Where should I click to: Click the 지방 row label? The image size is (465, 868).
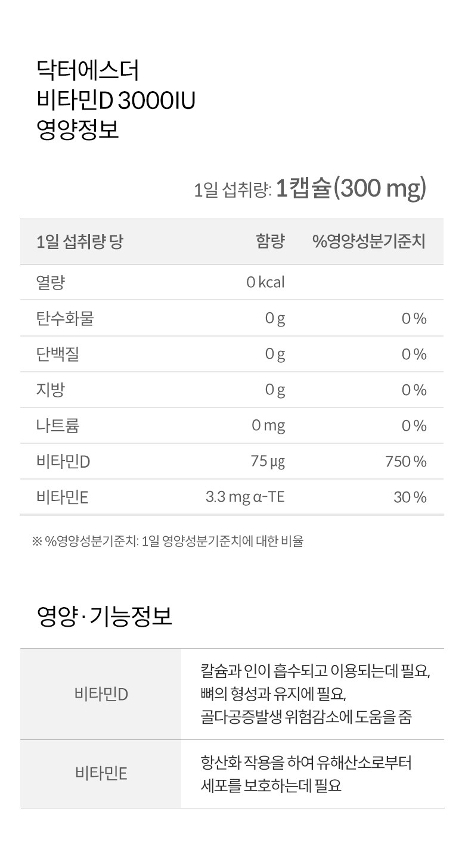pos(50,390)
